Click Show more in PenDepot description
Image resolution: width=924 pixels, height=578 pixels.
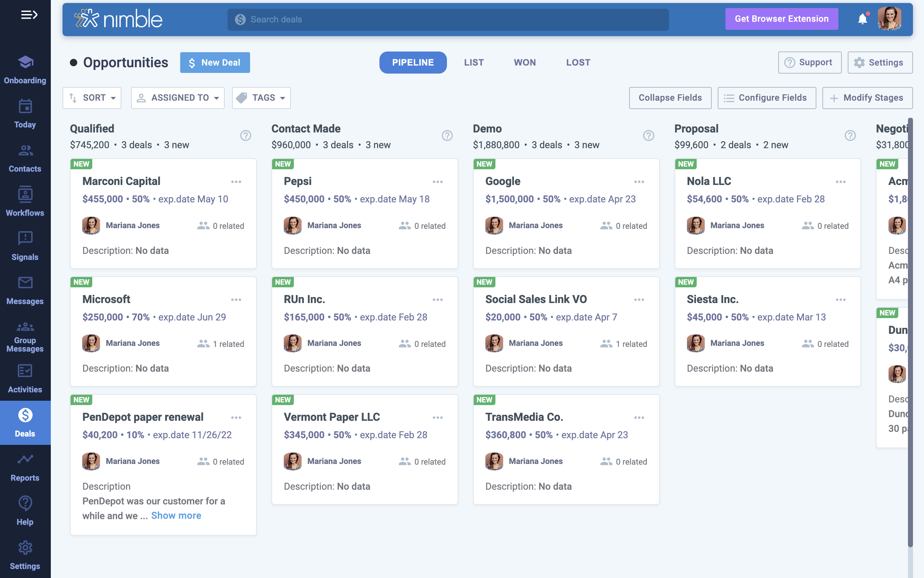point(176,515)
